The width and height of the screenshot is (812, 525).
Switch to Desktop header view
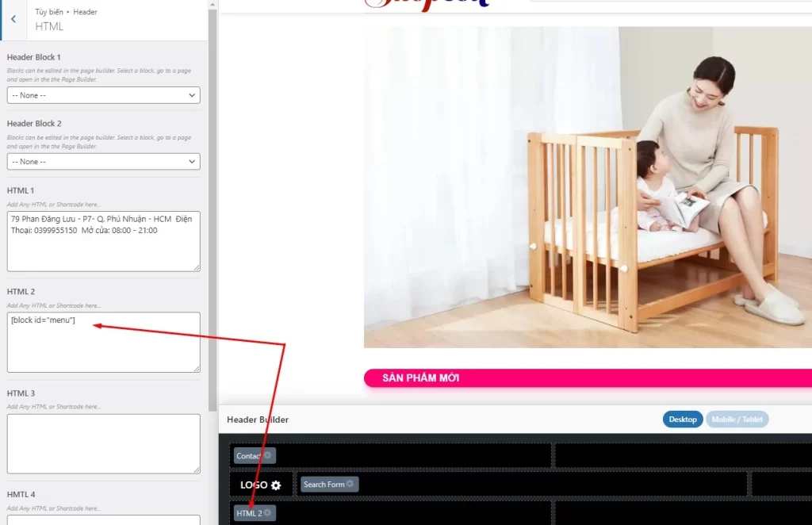pos(682,420)
